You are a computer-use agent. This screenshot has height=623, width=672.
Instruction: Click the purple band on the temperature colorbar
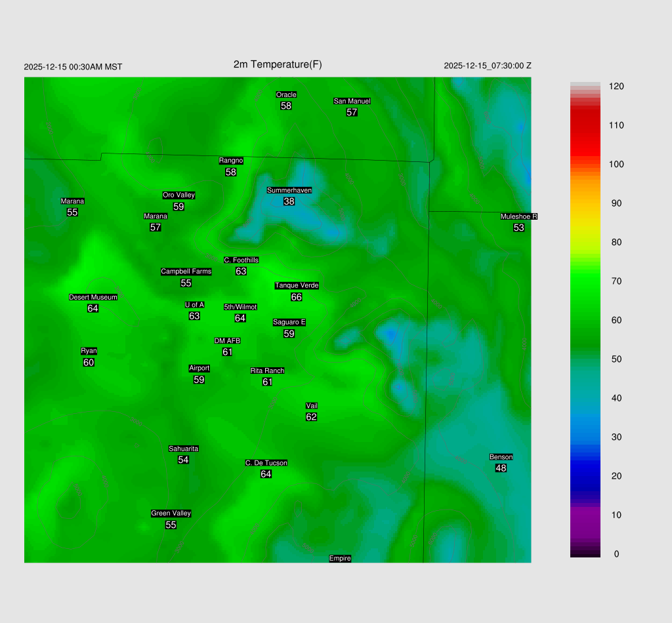[x=585, y=518]
